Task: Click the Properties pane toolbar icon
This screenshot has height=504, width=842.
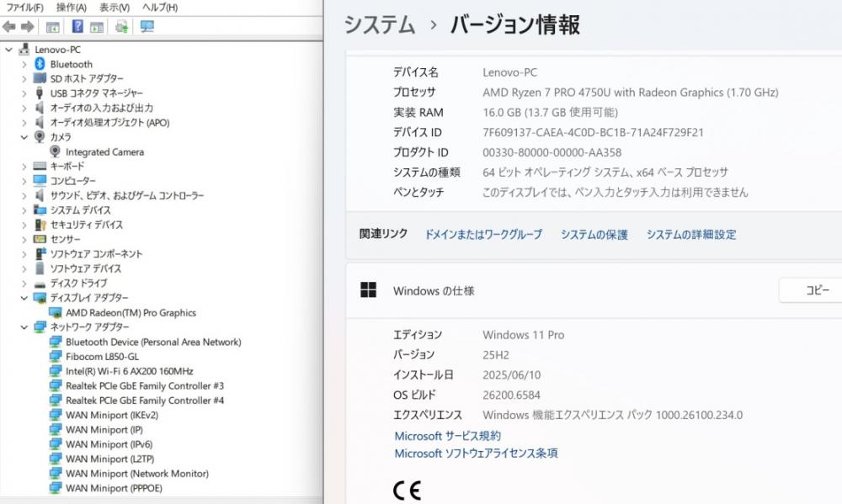Action: pyautogui.click(x=97, y=27)
